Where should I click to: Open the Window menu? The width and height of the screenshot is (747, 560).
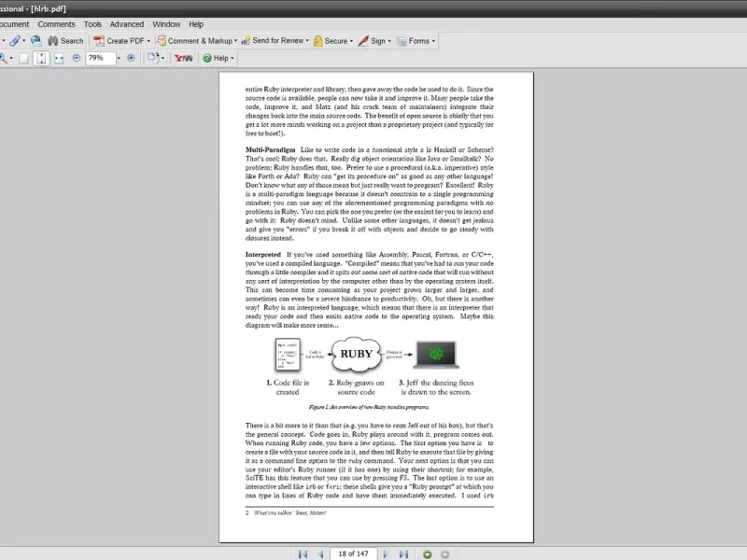tap(166, 24)
